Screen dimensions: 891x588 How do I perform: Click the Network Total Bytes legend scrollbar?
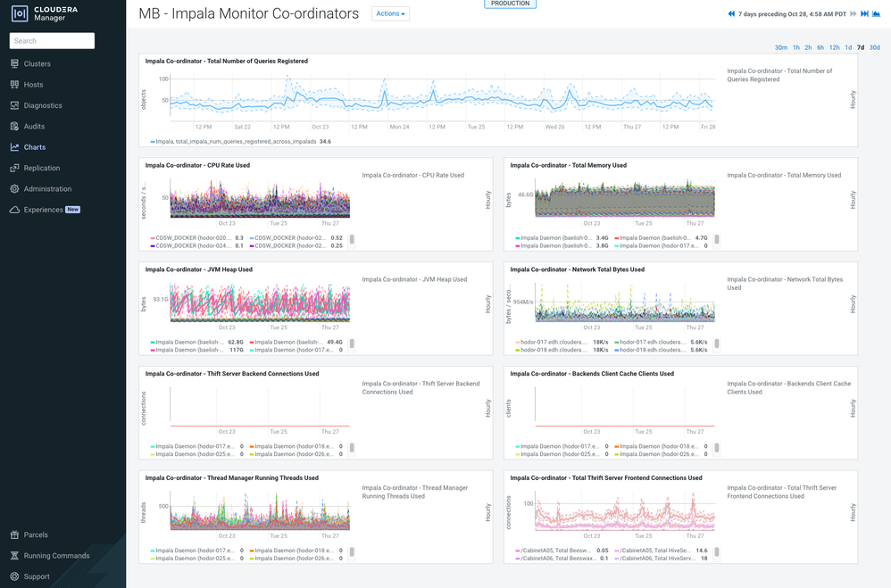[717, 344]
